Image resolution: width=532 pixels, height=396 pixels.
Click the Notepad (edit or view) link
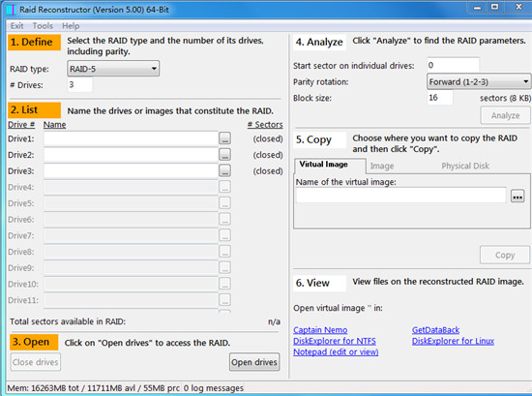[336, 351]
